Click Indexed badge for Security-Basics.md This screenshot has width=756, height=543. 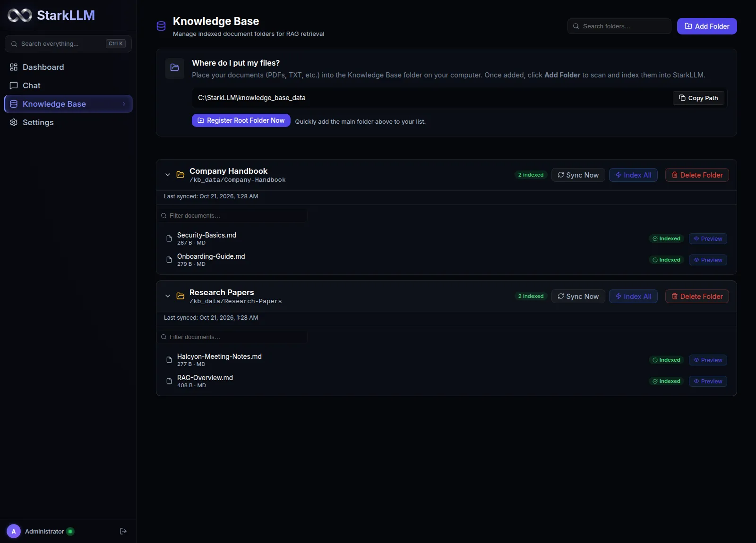666,239
